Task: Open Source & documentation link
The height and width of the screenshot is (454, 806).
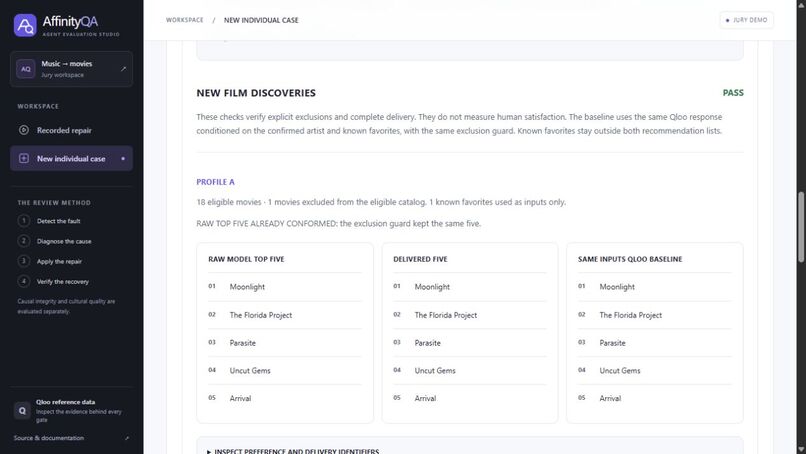Action: point(49,438)
